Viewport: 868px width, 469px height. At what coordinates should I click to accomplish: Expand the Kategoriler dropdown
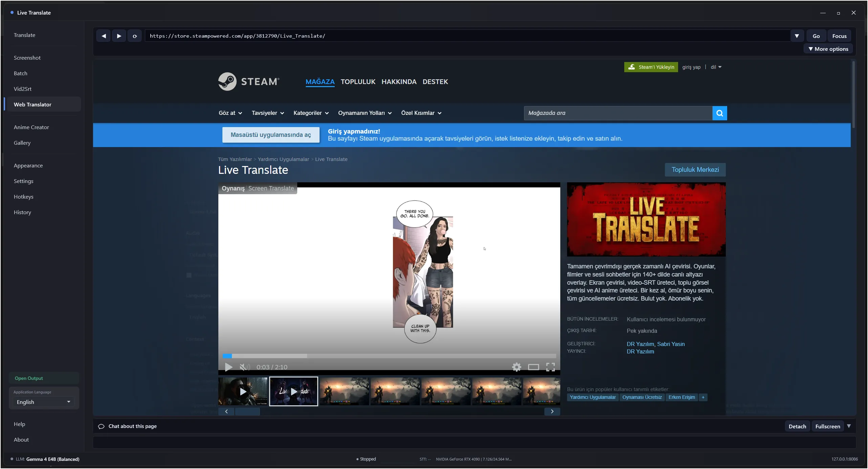click(311, 113)
